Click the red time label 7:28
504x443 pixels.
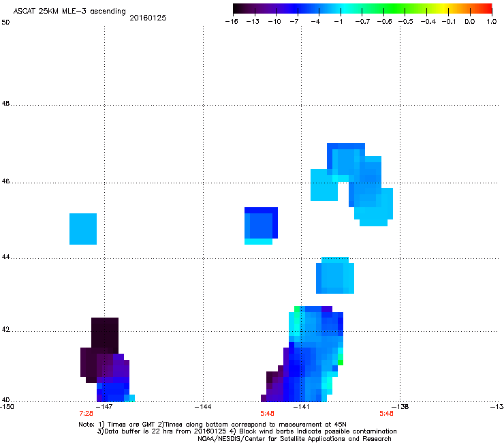coord(86,414)
